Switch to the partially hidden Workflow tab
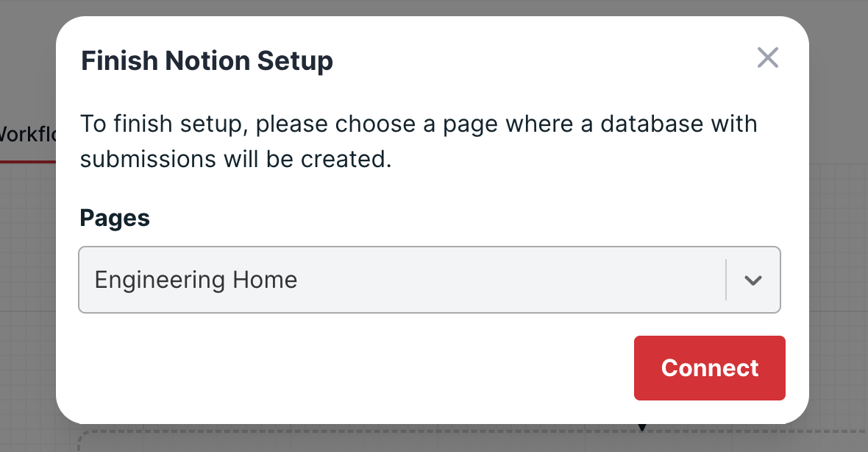Image resolution: width=868 pixels, height=452 pixels. [28, 134]
